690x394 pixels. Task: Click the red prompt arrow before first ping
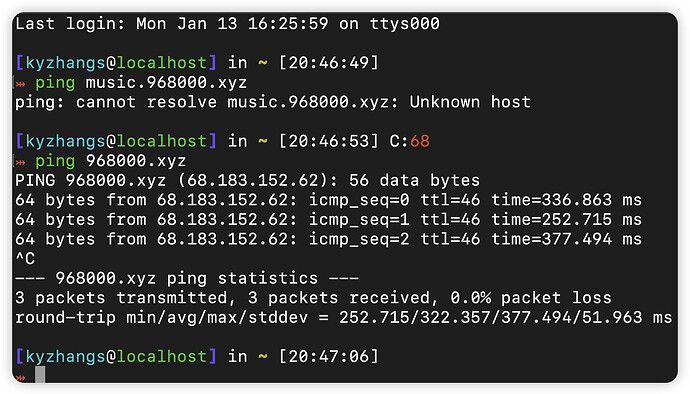pos(20,83)
